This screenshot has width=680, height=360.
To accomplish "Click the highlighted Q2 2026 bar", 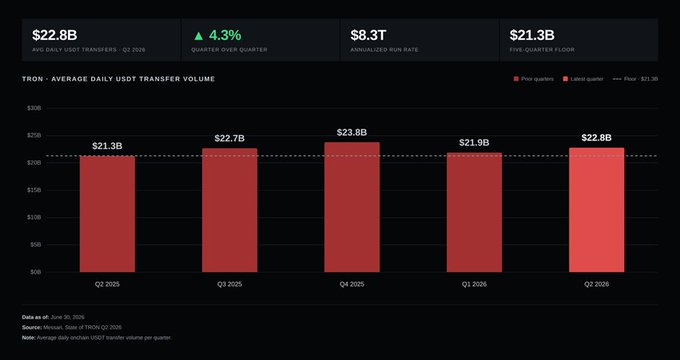I will [596, 210].
